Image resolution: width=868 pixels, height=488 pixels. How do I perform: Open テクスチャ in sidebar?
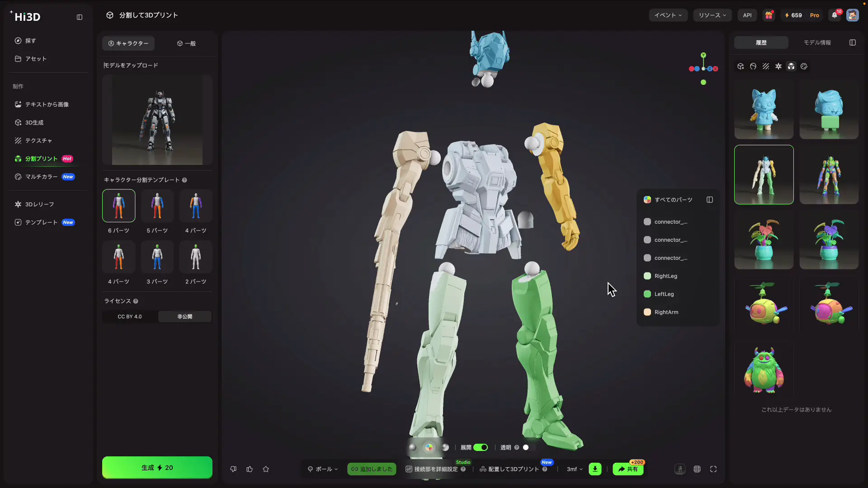click(48, 141)
